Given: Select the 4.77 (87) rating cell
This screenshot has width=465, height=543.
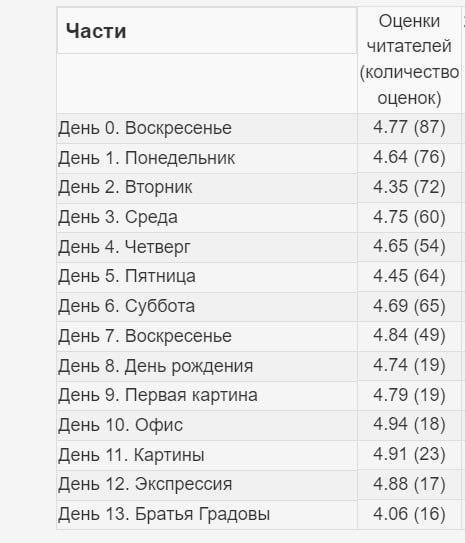Looking at the screenshot, I should 409,127.
